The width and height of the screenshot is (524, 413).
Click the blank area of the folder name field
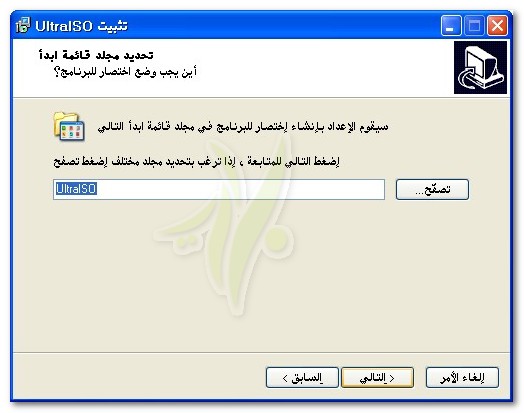point(241,189)
